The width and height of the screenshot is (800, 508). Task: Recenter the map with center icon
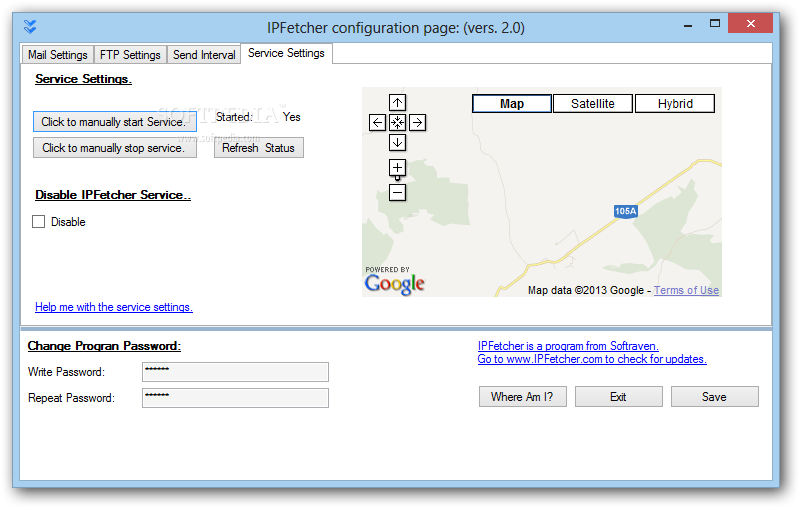click(397, 122)
